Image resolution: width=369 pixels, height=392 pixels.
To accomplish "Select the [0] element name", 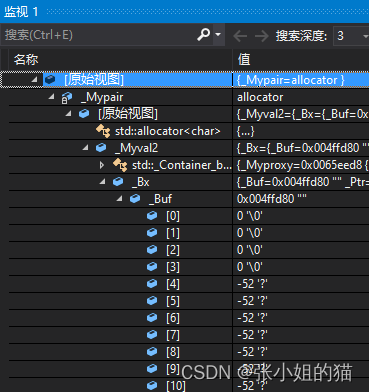I will point(173,216).
